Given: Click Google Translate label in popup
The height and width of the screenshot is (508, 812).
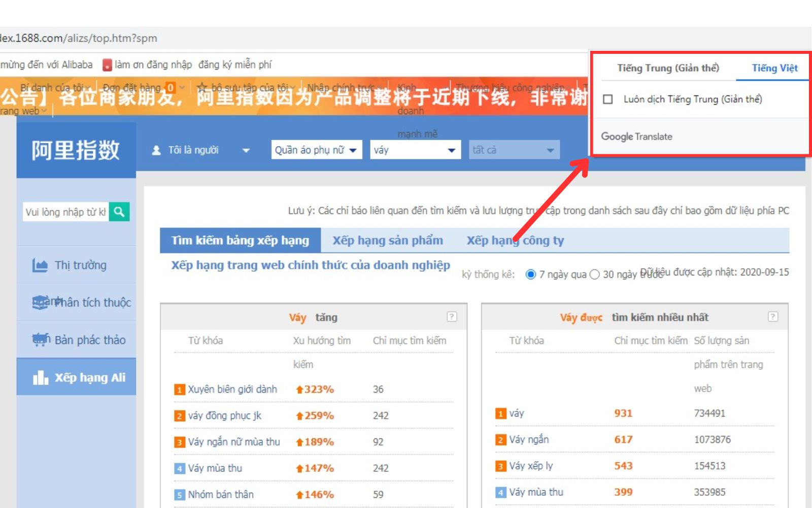Looking at the screenshot, I should click(x=636, y=137).
